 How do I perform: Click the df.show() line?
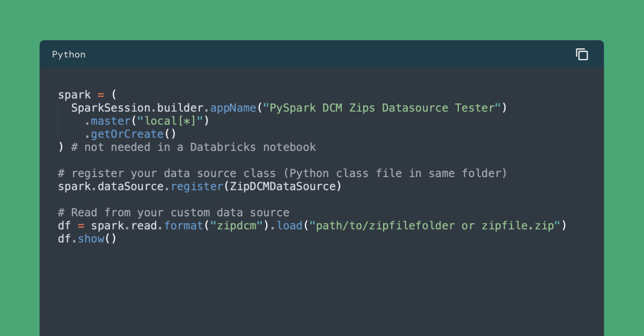coord(87,239)
